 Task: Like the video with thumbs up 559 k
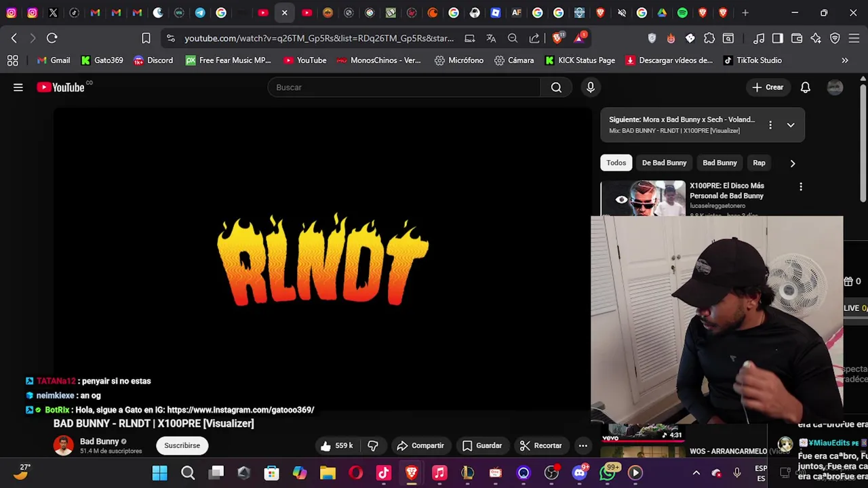point(337,446)
